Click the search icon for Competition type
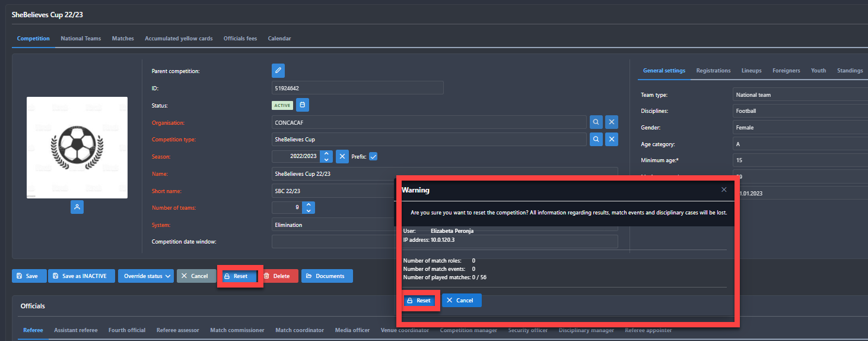Image resolution: width=868 pixels, height=341 pixels. pyautogui.click(x=596, y=140)
